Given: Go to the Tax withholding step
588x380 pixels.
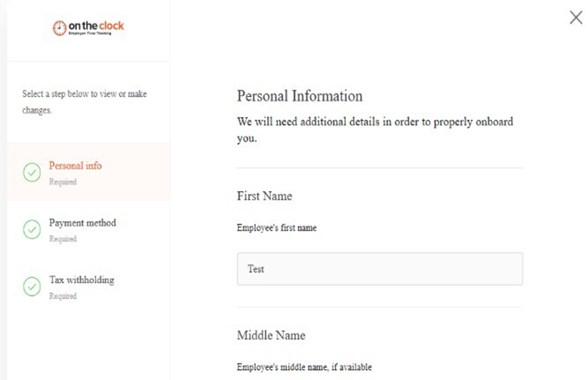Looking at the screenshot, I should 81,280.
